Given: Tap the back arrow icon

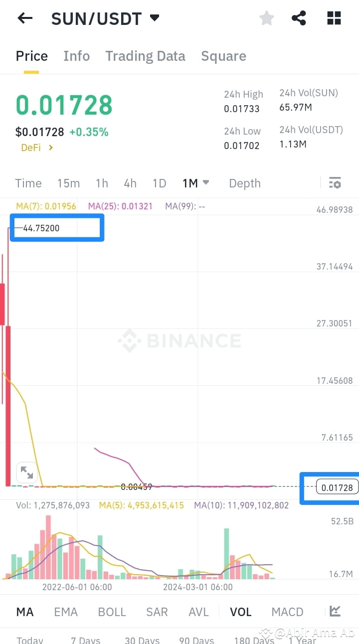Looking at the screenshot, I should tap(24, 18).
